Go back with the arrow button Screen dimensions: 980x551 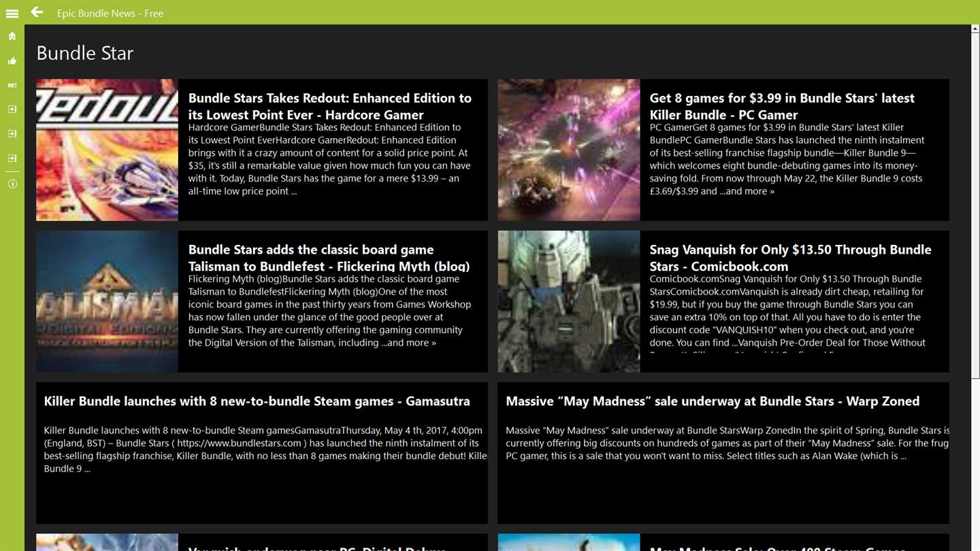click(37, 12)
